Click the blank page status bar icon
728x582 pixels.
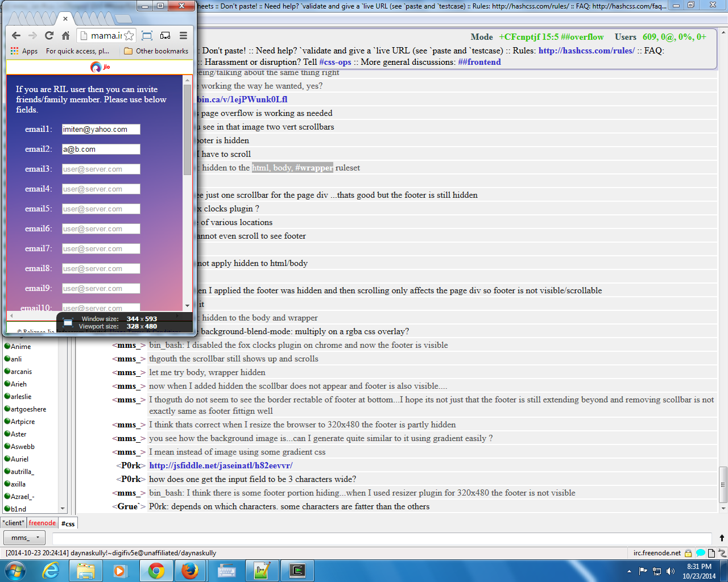point(712,552)
